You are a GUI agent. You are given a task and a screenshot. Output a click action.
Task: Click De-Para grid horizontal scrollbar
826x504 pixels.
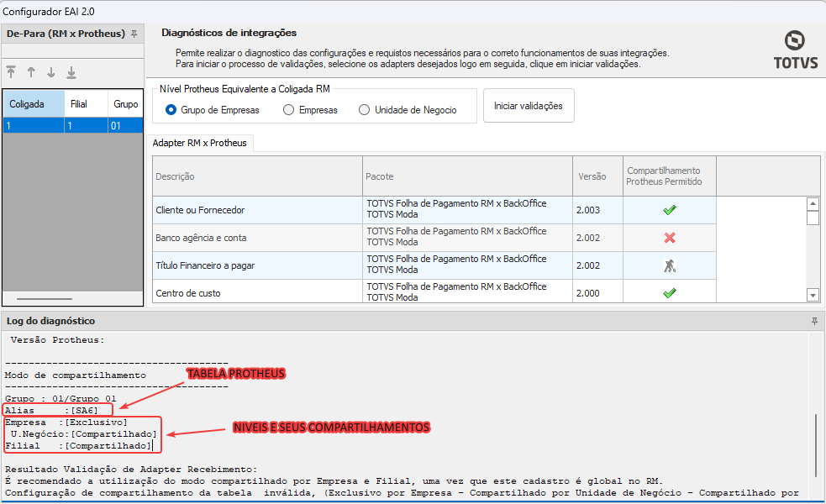[x=45, y=298]
